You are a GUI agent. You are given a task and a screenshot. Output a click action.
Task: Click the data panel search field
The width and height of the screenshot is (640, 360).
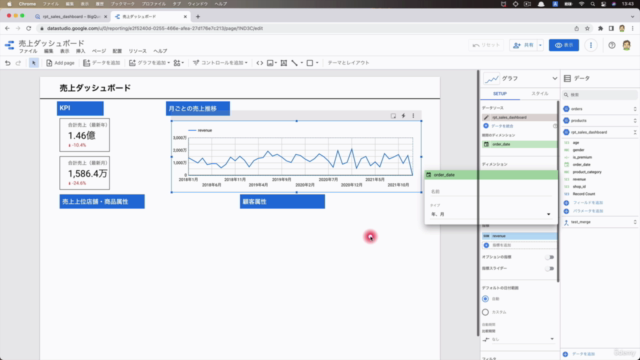(x=599, y=95)
